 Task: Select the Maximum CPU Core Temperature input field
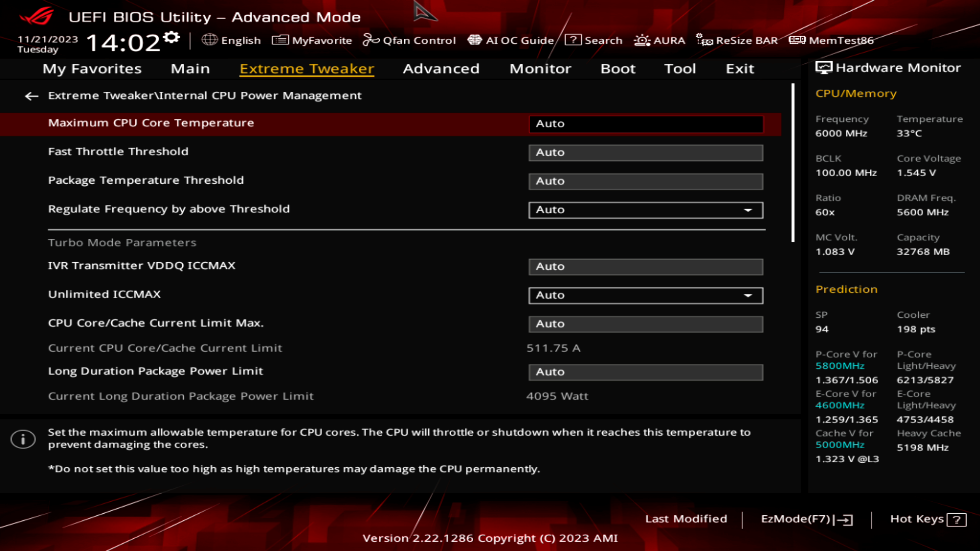click(646, 123)
